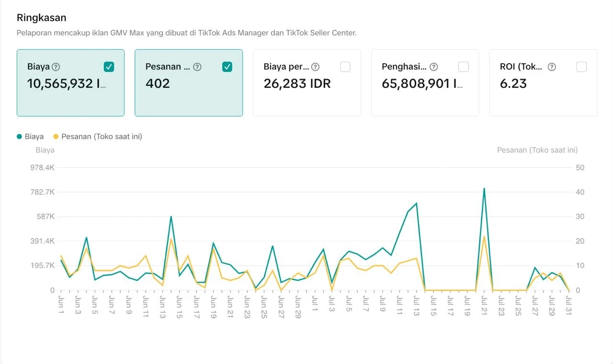The image size is (613, 364).
Task: Tick the ROI metric checkbox
Action: pos(581,67)
